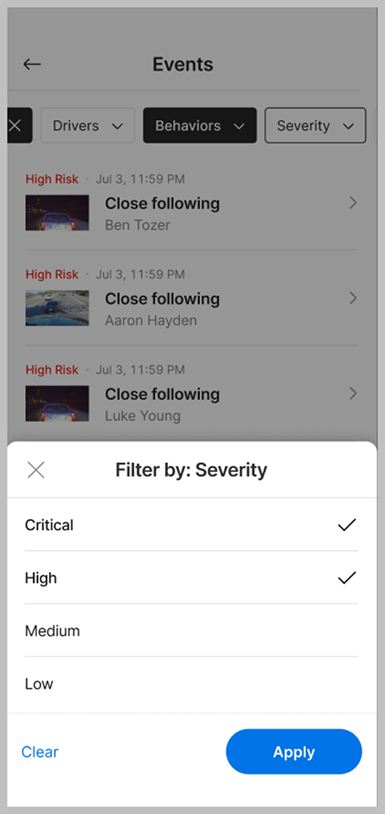The height and width of the screenshot is (814, 385).
Task: Clear all severity selections
Action: (x=40, y=752)
